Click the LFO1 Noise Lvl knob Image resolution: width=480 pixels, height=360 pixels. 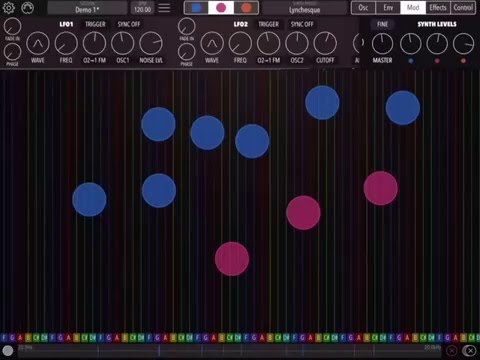point(151,43)
